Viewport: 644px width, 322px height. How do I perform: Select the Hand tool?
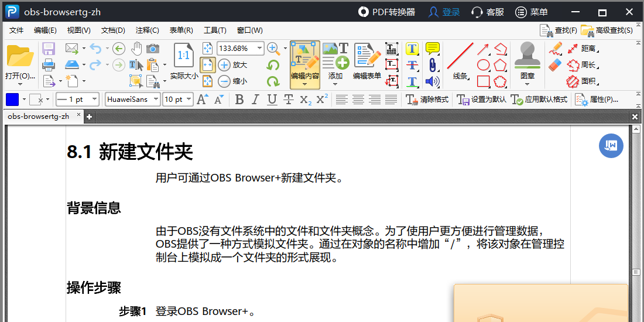(x=136, y=49)
